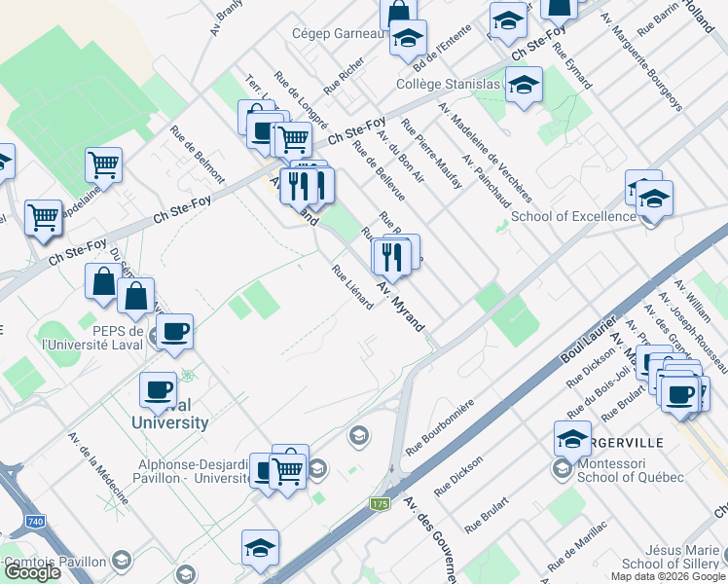This screenshot has width=728, height=584.
Task: Click the Route 175 highway shield
Action: coord(380,504)
